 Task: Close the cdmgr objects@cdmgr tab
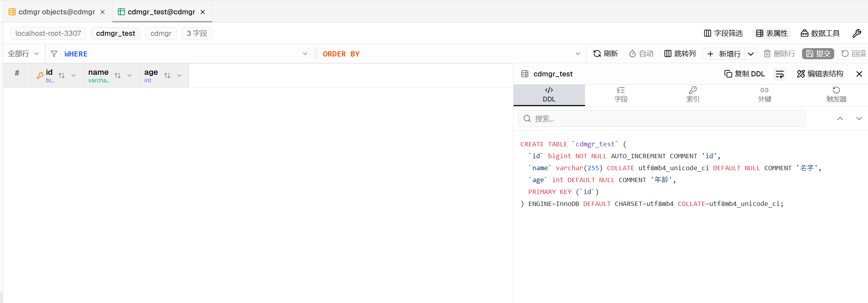click(103, 12)
